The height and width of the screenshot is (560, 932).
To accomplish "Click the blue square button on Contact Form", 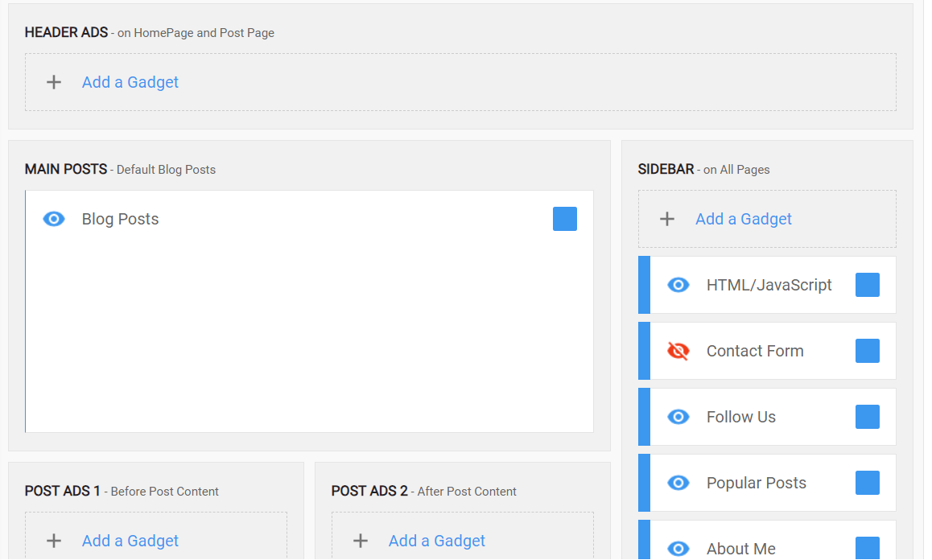I will tap(867, 351).
